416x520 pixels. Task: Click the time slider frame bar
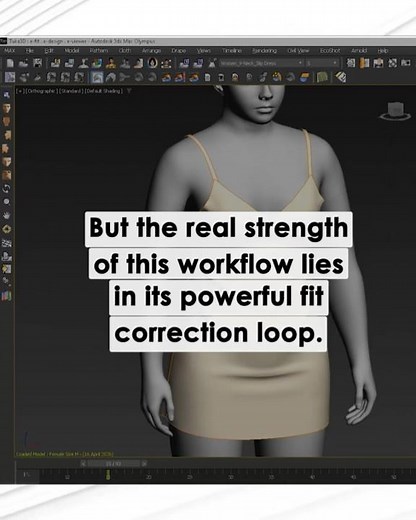pos(113,463)
